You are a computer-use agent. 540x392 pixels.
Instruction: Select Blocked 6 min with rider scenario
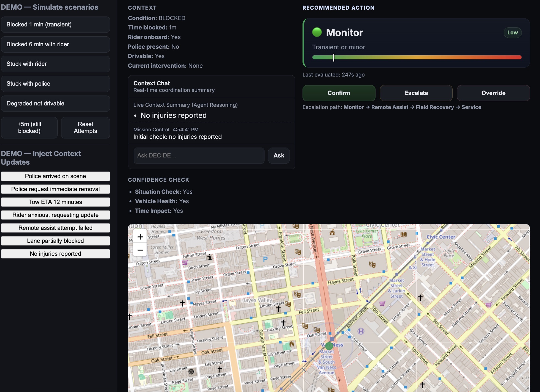(55, 44)
